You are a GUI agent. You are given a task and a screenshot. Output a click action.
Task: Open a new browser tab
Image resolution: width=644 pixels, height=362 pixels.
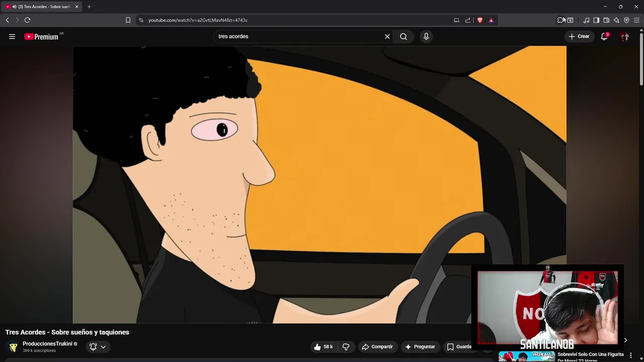click(89, 7)
